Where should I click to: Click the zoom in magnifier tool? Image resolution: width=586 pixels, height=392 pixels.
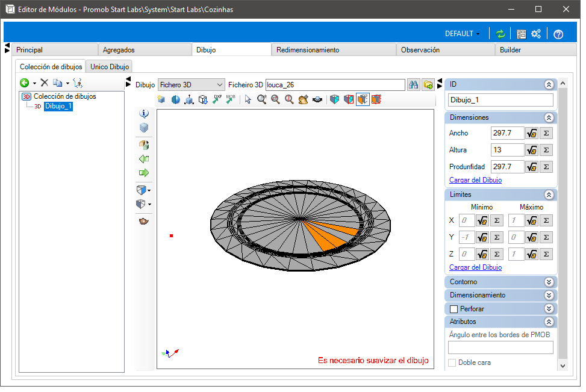pyautogui.click(x=261, y=99)
